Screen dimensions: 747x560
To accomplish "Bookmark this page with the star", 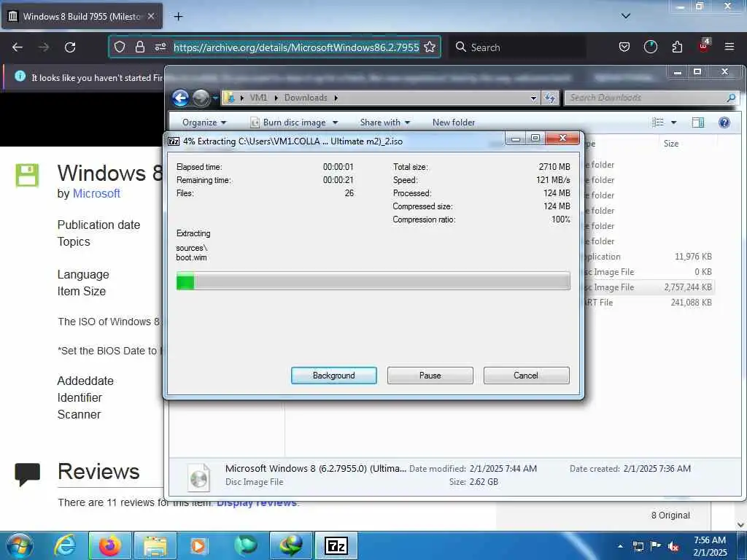I will pyautogui.click(x=430, y=47).
